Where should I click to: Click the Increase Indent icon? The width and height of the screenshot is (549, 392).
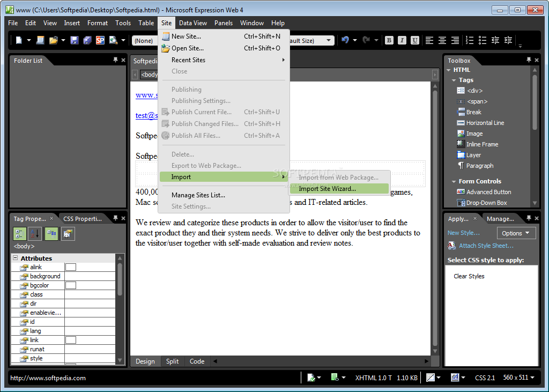(508, 41)
